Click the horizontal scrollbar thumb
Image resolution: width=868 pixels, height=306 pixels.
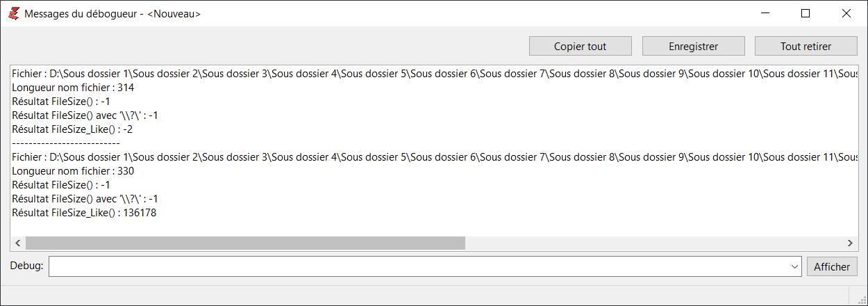point(245,243)
